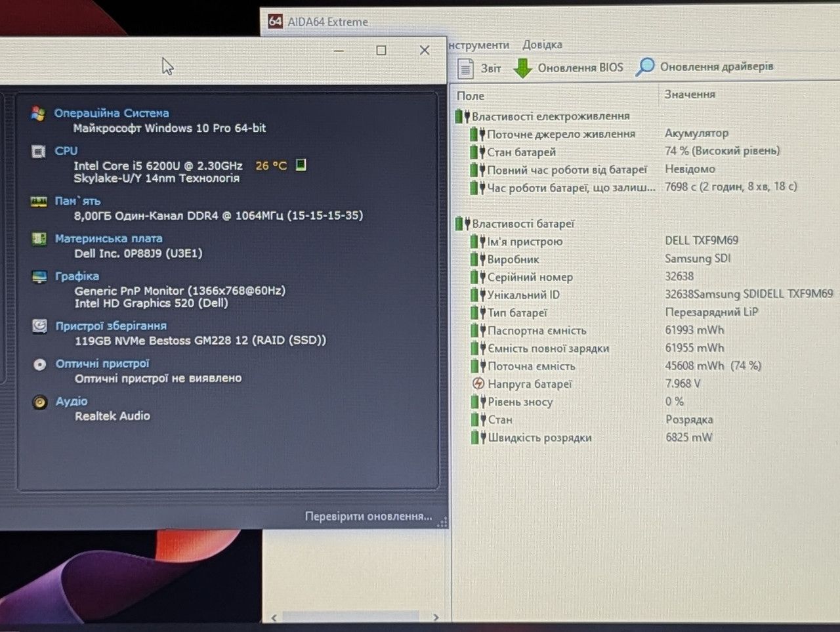Click the green Оновлення BIOS arrow icon
This screenshot has width=840, height=632.
(522, 68)
